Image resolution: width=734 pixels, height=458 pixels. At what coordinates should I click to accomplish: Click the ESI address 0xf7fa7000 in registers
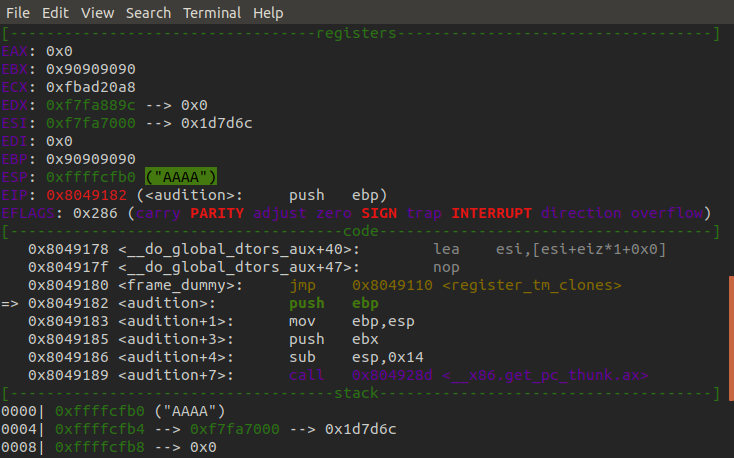91,123
